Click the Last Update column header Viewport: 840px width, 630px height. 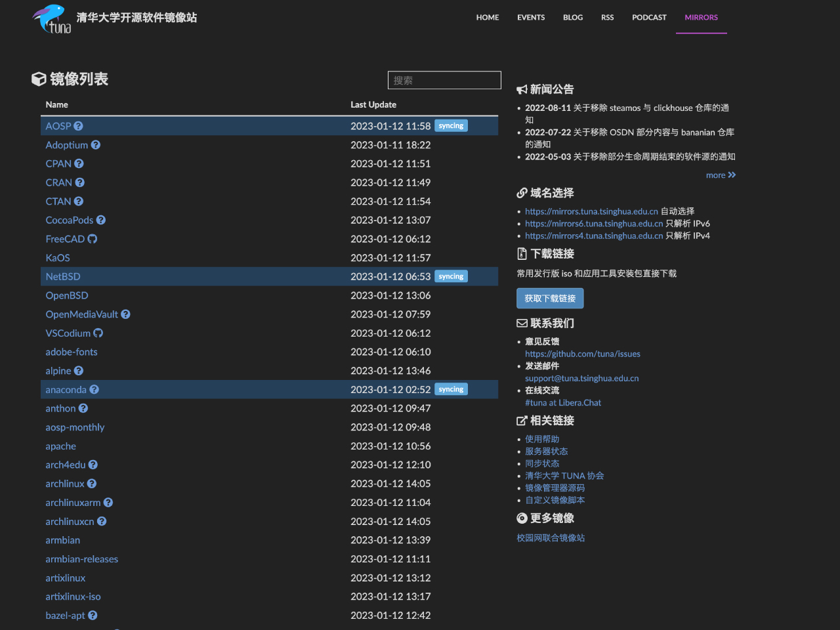click(373, 105)
